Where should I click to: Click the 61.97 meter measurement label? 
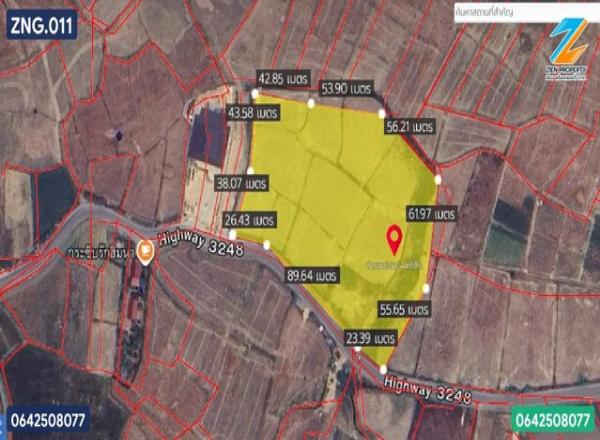coord(432,214)
